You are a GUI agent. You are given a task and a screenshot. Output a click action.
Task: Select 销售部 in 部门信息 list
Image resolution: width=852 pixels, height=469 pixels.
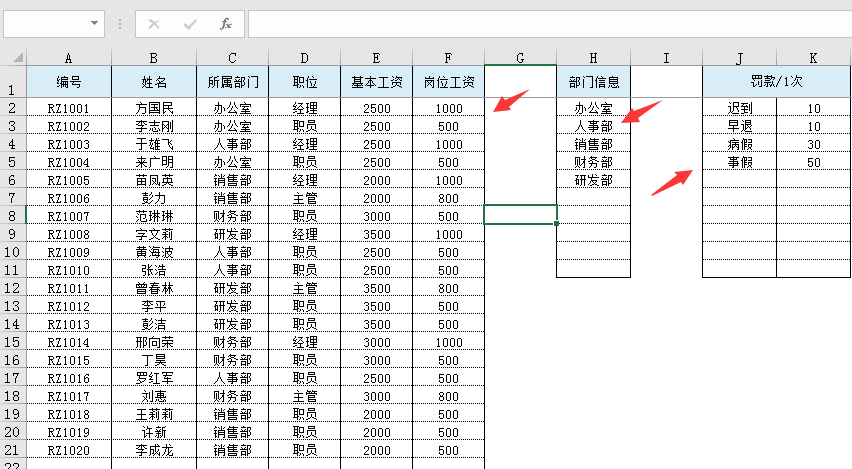[x=593, y=144]
